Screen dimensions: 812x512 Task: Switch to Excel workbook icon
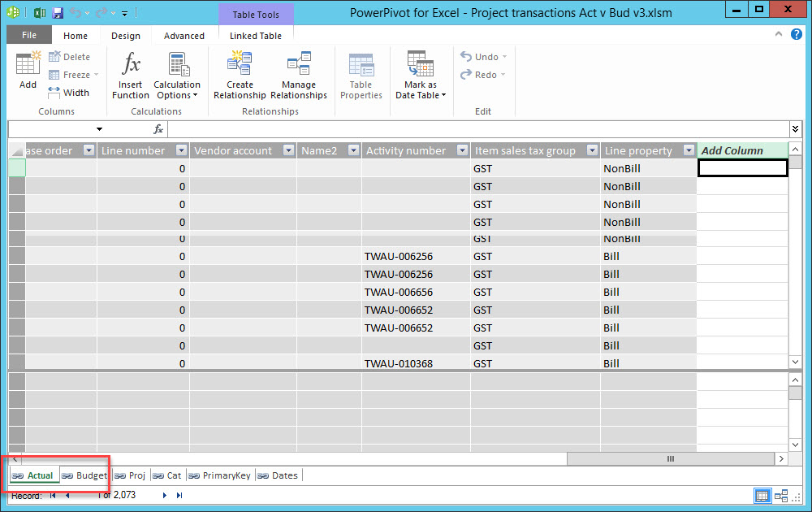pos(39,12)
